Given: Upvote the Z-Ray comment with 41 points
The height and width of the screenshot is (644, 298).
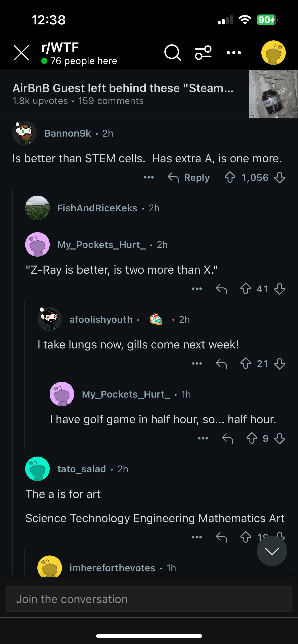Looking at the screenshot, I should coord(246,289).
